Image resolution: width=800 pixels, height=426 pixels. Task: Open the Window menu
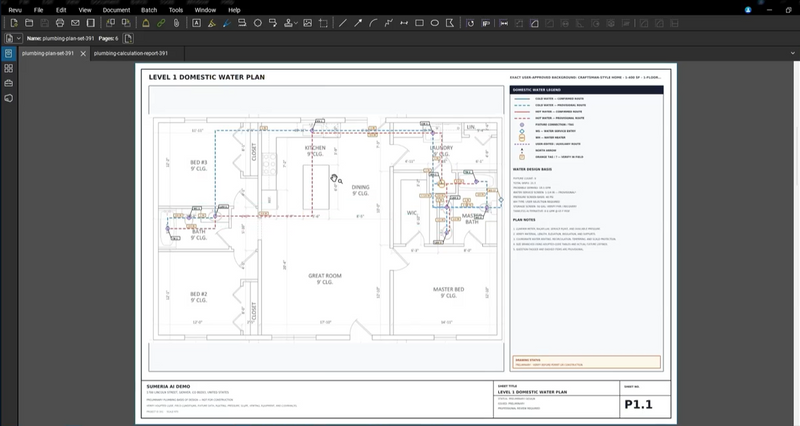pos(205,10)
